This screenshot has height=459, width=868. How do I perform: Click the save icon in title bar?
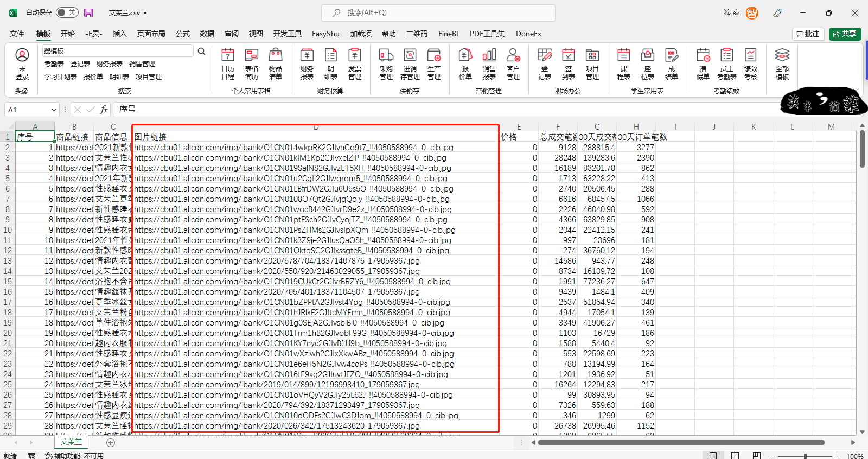[88, 12]
